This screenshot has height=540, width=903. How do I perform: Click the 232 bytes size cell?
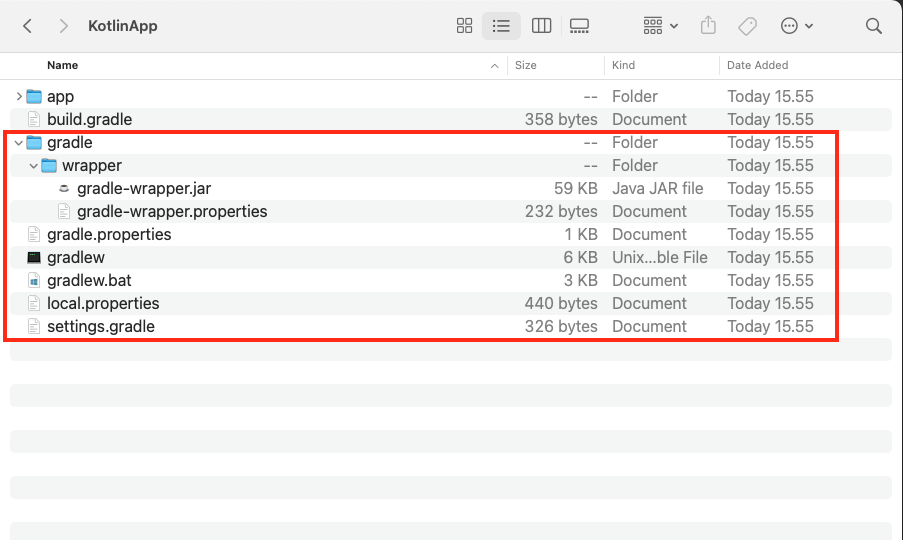561,211
